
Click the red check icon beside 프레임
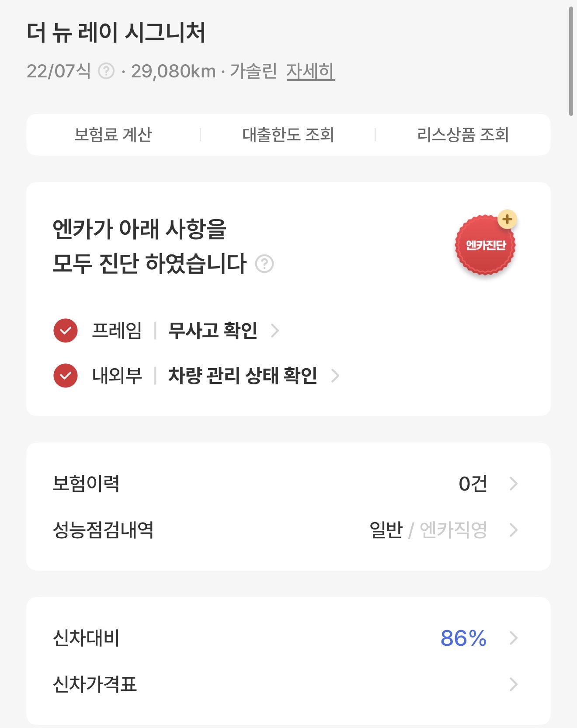(66, 331)
